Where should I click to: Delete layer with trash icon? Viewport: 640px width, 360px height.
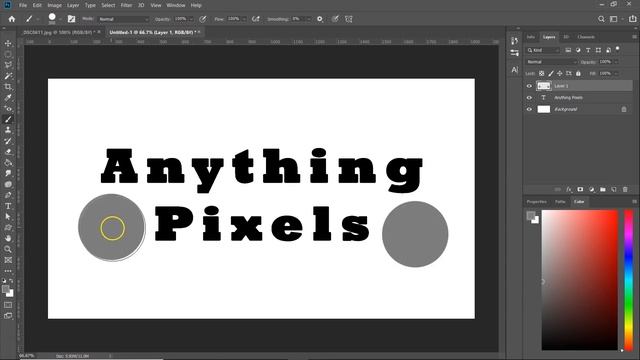pos(625,189)
